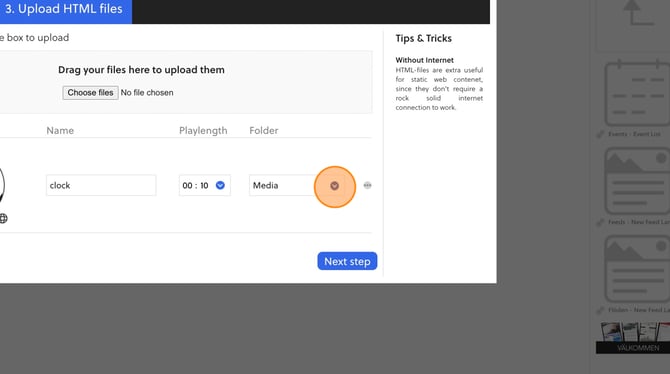
Task: Click the pencil icon beside Feeds - New Feed
Action: click(x=600, y=222)
